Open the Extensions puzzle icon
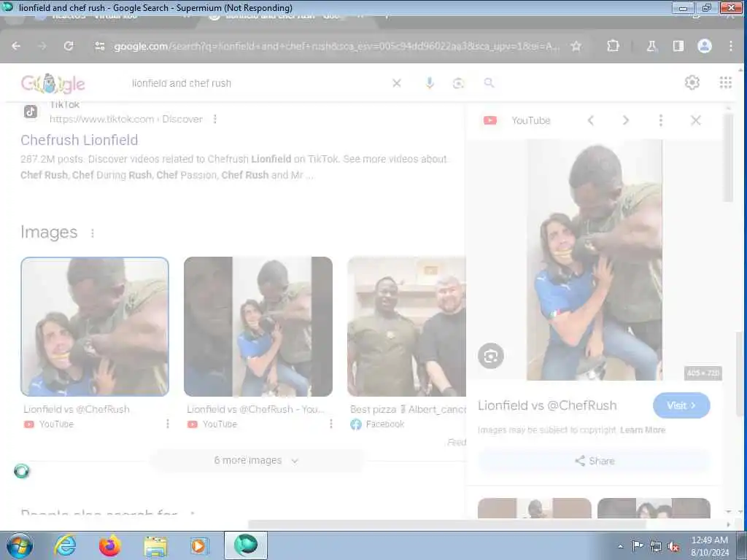The height and width of the screenshot is (560, 747). [x=613, y=46]
